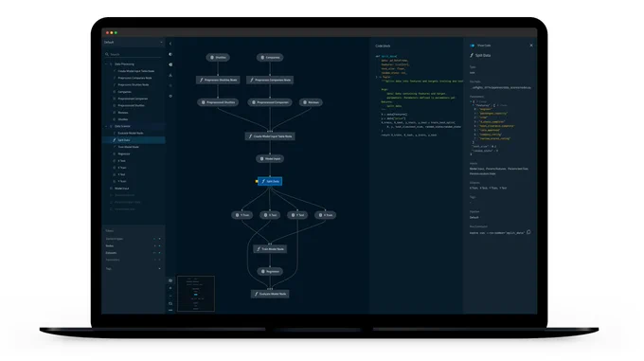
Task: Toggle the Nodes filter checkbox
Action: pos(160,246)
